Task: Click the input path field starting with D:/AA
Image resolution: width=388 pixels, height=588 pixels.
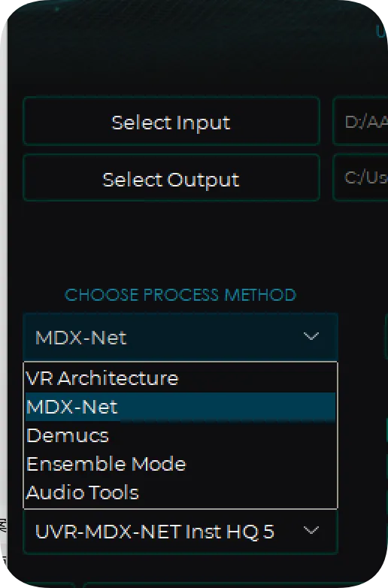Action: 360,121
